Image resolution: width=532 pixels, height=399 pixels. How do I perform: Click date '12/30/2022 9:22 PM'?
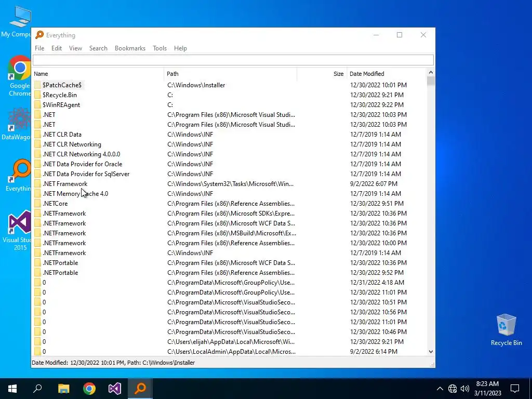point(377,105)
